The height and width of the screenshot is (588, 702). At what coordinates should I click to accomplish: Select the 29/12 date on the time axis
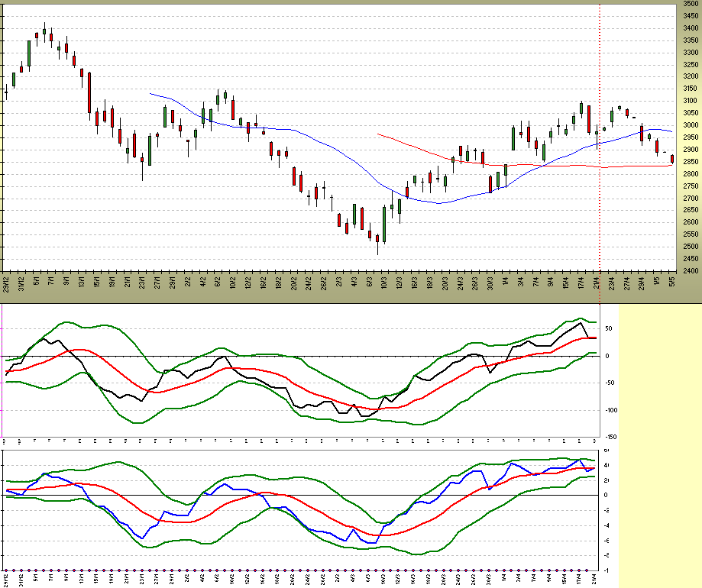[6, 281]
